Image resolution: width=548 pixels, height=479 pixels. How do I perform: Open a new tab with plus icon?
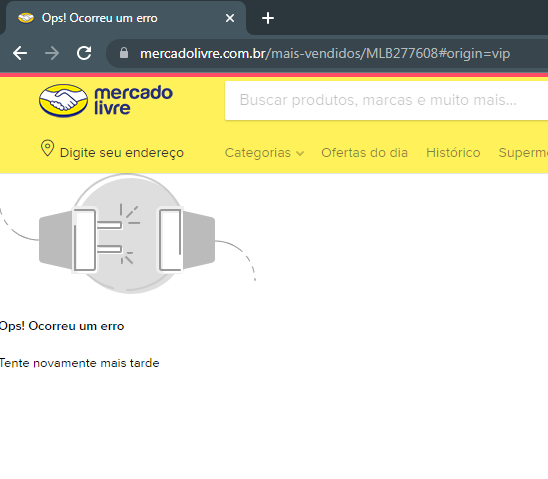pyautogui.click(x=268, y=18)
